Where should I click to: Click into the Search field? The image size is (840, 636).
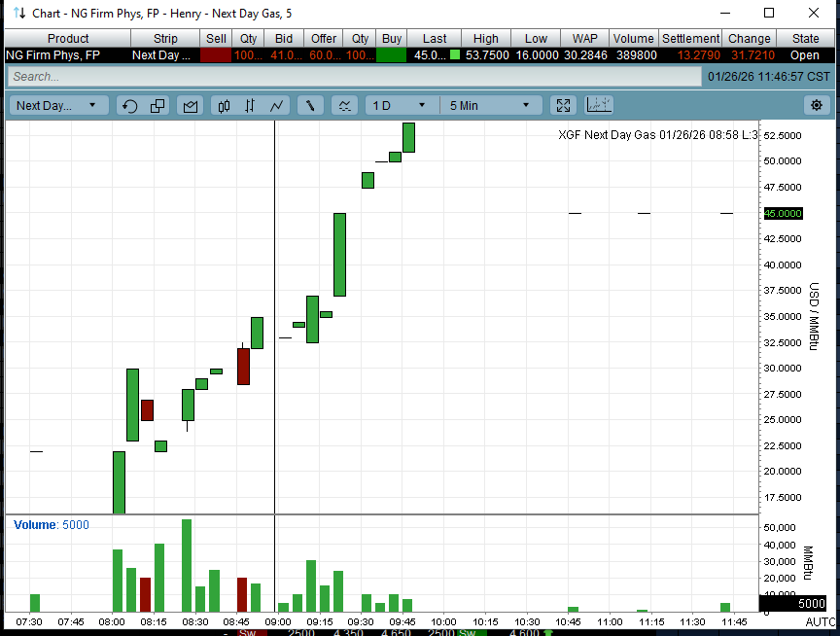(x=354, y=77)
